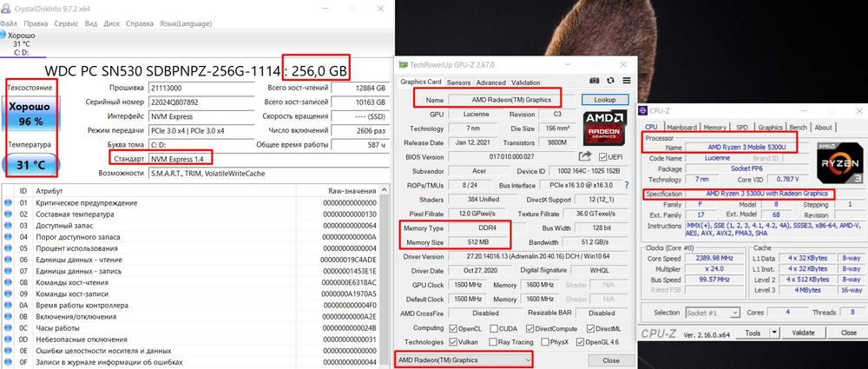Toggle the OpenCL checkbox
Image resolution: width=868 pixels, height=369 pixels.
[453, 328]
